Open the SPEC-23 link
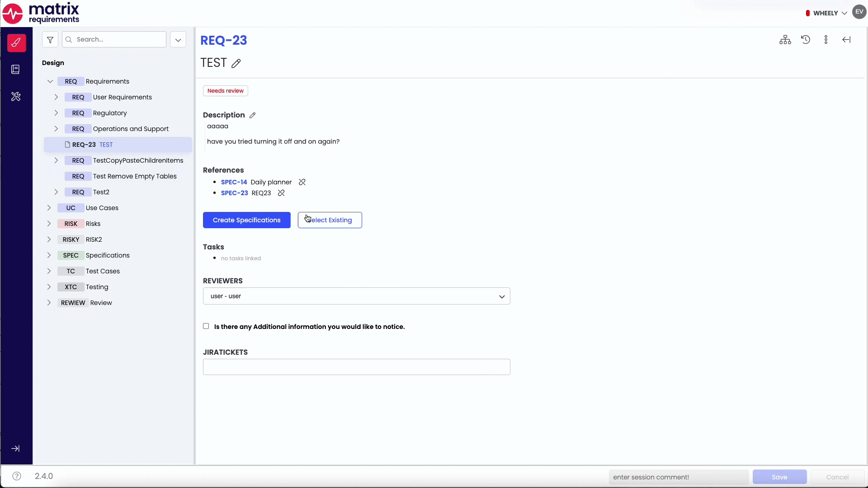 click(x=234, y=193)
